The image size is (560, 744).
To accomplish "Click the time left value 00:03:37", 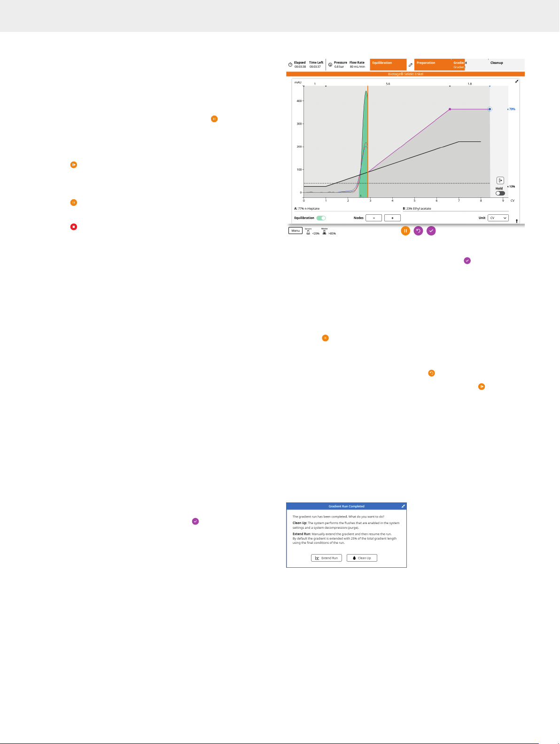I will coord(315,67).
